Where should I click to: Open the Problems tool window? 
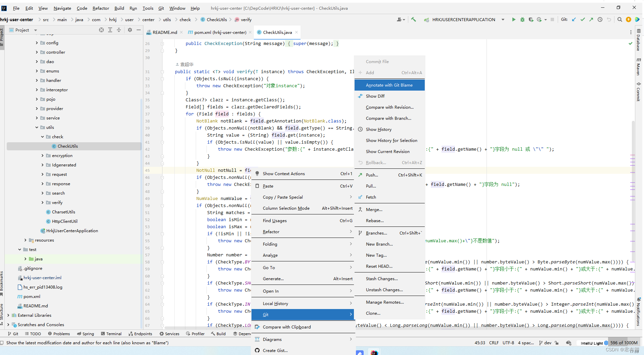(59, 334)
